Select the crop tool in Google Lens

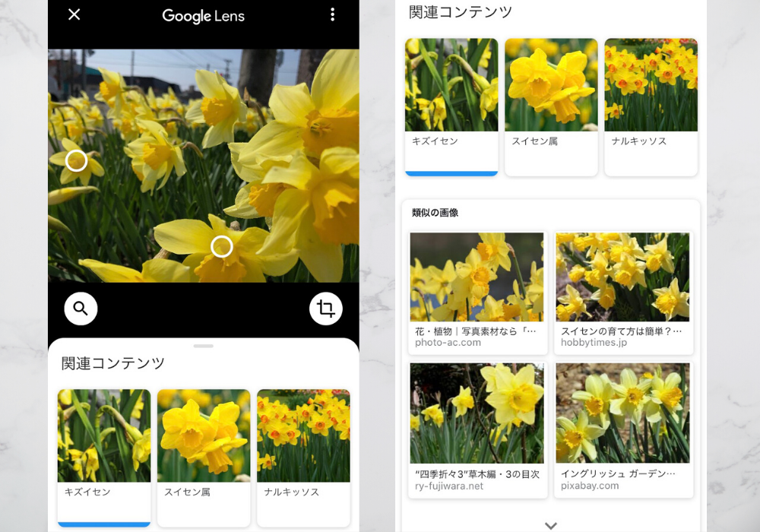326,309
